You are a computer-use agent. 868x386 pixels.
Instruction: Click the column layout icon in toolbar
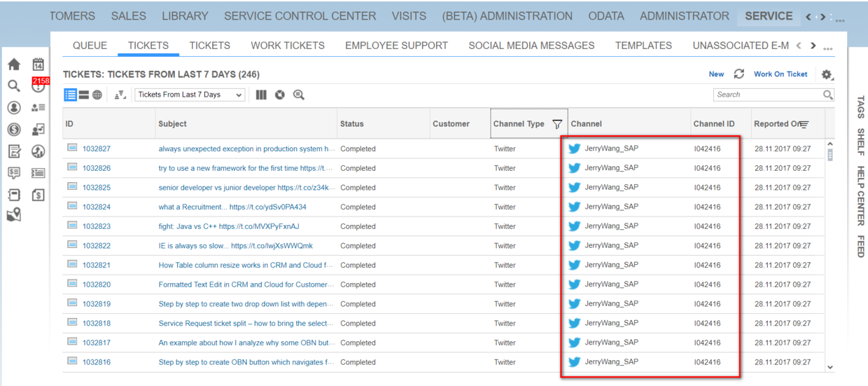tap(261, 95)
